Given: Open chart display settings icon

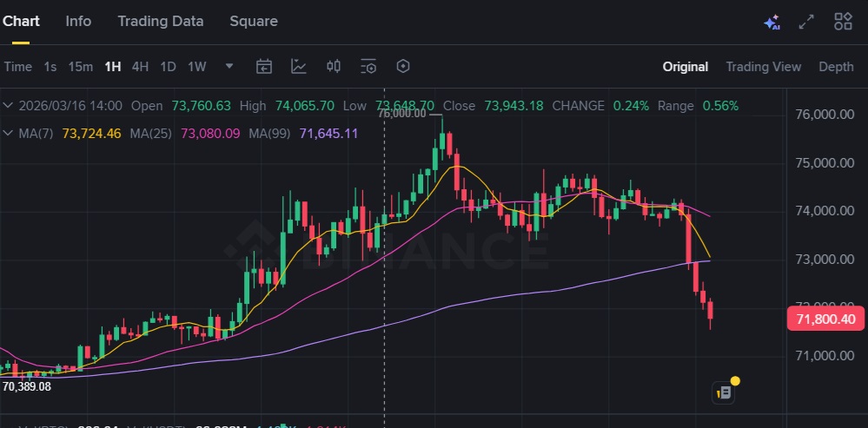Looking at the screenshot, I should 368,67.
